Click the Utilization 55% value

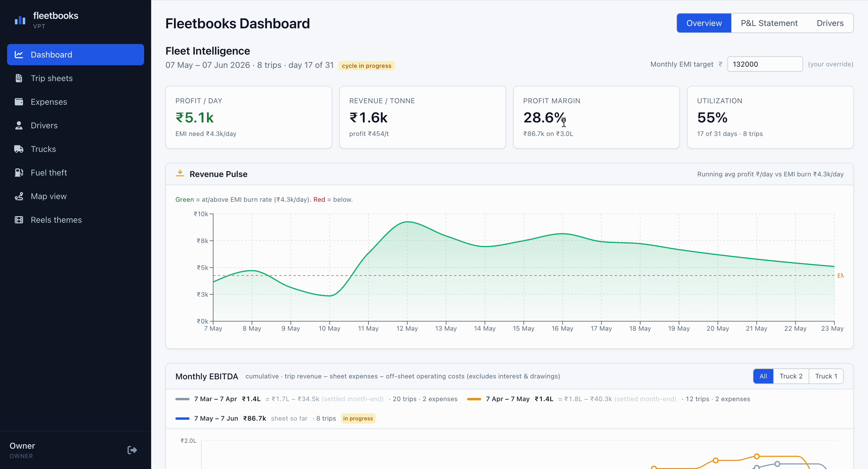point(712,117)
